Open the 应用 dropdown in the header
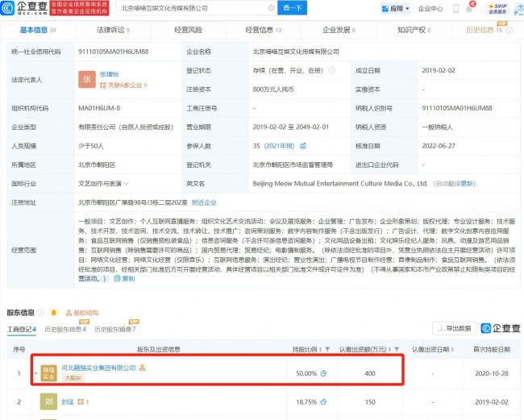 point(396,9)
